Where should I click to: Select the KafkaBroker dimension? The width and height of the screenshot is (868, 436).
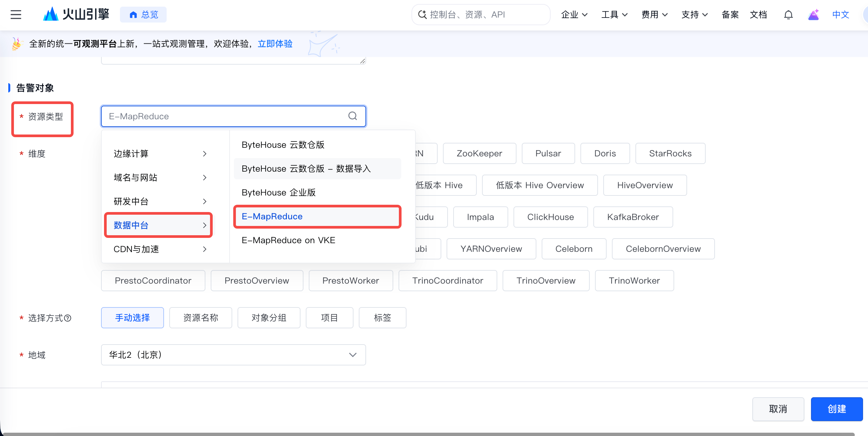tap(633, 217)
